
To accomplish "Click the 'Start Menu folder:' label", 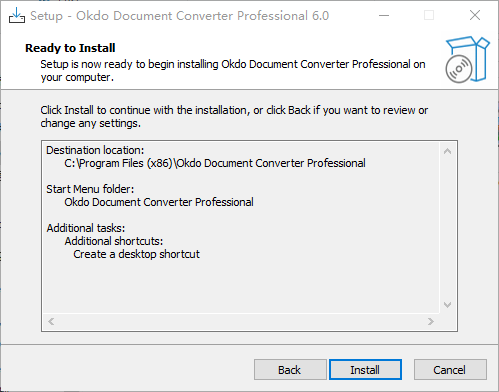I will 90,189.
